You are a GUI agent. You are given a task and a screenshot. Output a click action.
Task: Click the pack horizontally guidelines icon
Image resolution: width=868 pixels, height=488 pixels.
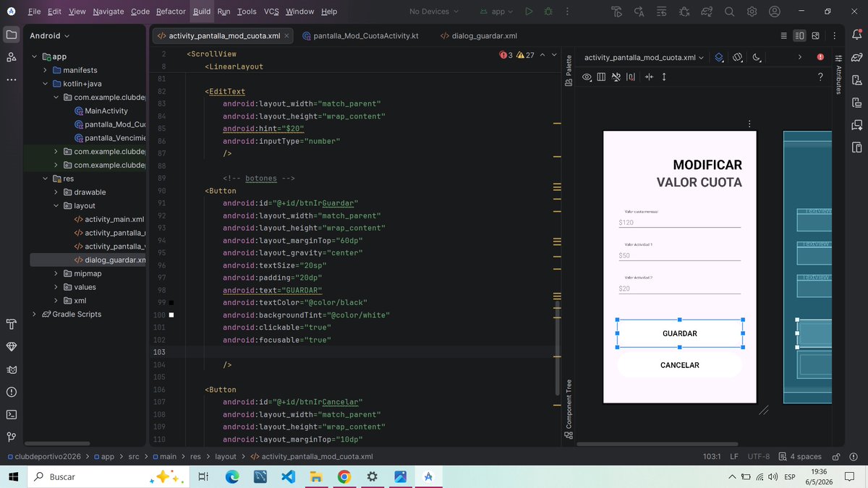pyautogui.click(x=649, y=77)
